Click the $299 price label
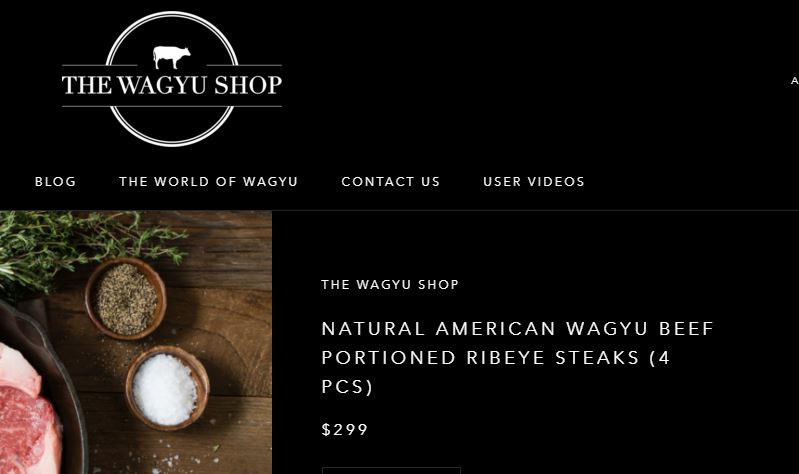The width and height of the screenshot is (799, 474). point(344,429)
